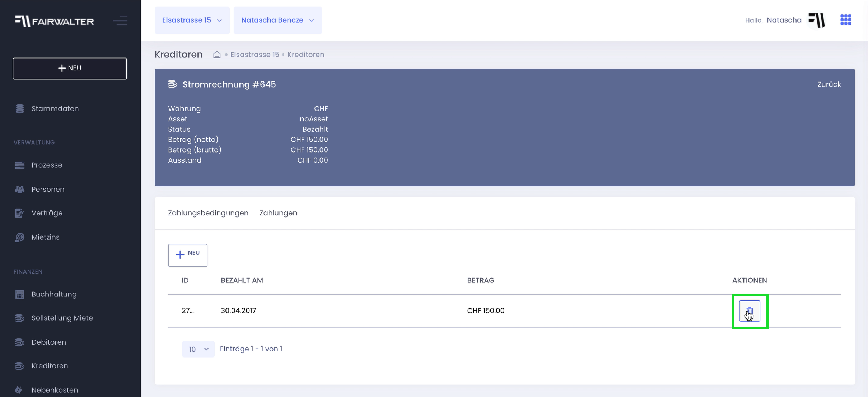
Task: Click Zurück to go back
Action: pos(829,84)
